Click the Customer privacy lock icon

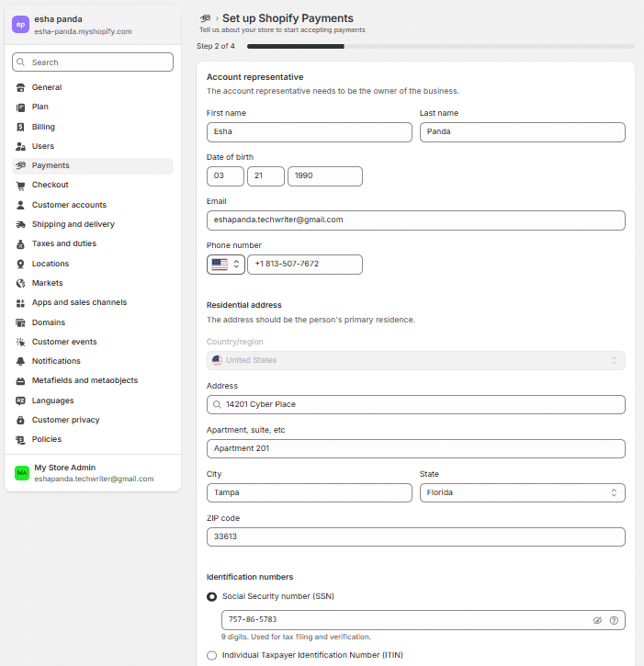(20, 420)
